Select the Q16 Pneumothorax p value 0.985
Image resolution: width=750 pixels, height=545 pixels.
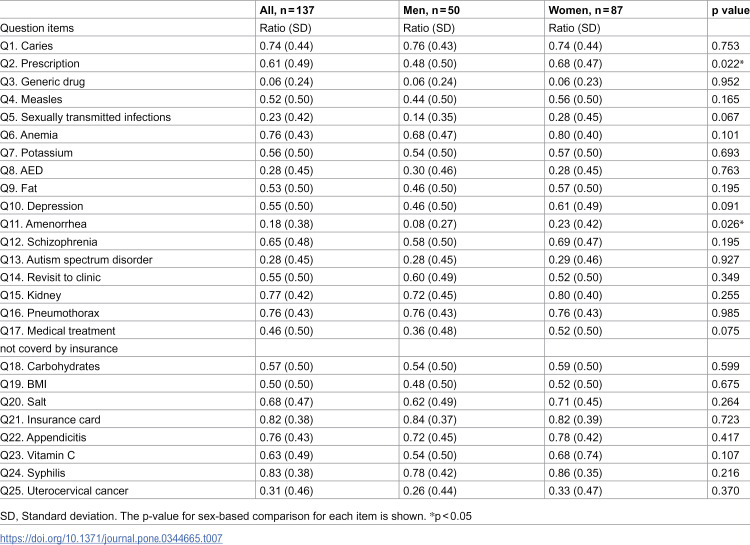(725, 313)
